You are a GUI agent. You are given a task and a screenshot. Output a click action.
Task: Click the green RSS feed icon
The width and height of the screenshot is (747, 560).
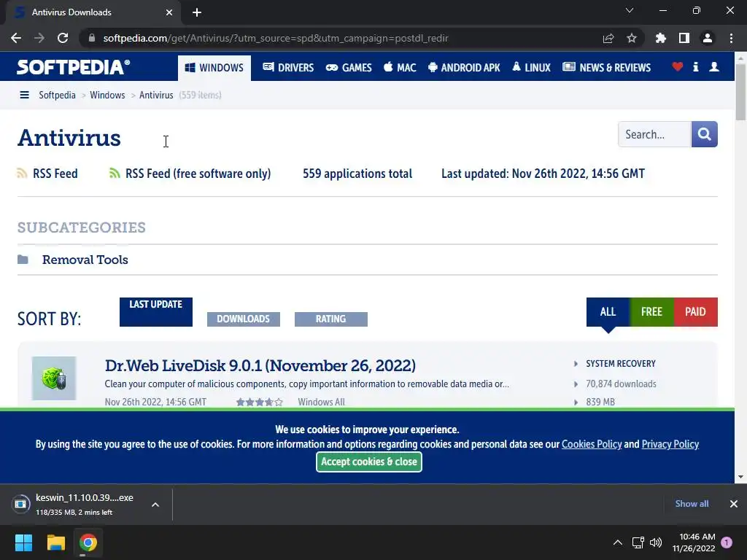click(115, 174)
